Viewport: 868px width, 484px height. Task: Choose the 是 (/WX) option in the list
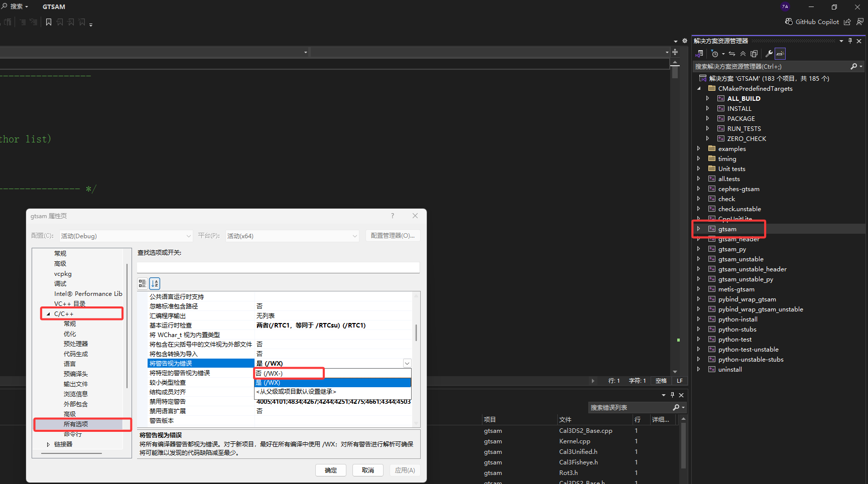[333, 383]
